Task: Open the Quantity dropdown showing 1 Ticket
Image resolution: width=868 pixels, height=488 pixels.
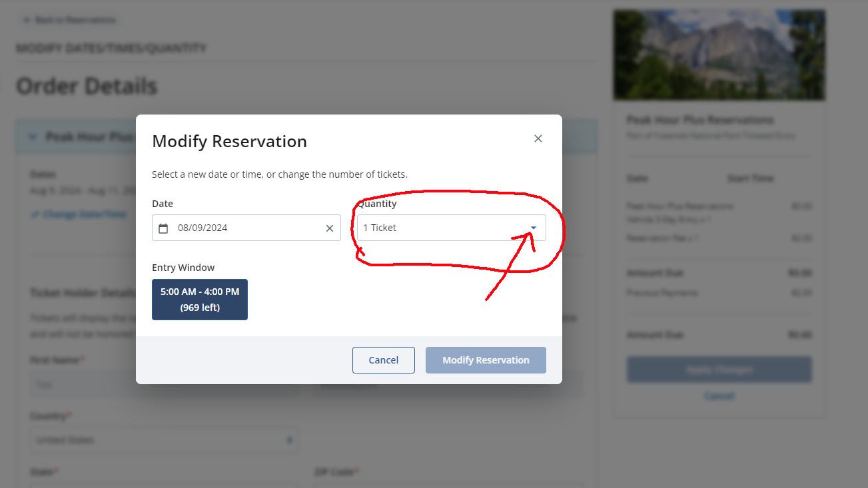Action: click(x=451, y=228)
